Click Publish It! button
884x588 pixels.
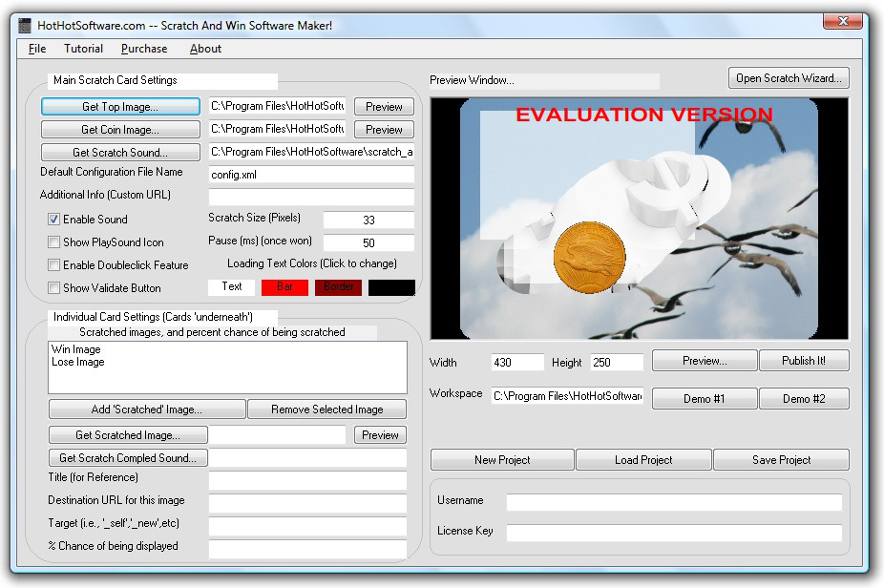click(804, 361)
